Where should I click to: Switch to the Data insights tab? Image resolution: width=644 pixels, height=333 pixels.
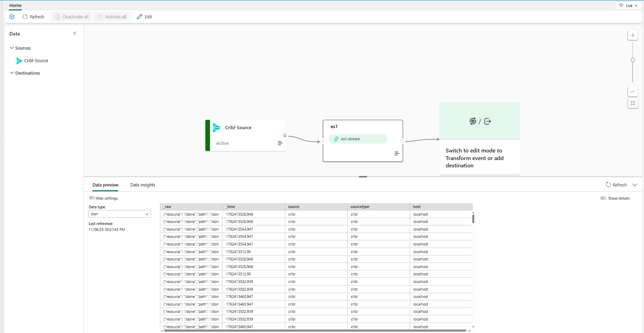[x=143, y=185]
